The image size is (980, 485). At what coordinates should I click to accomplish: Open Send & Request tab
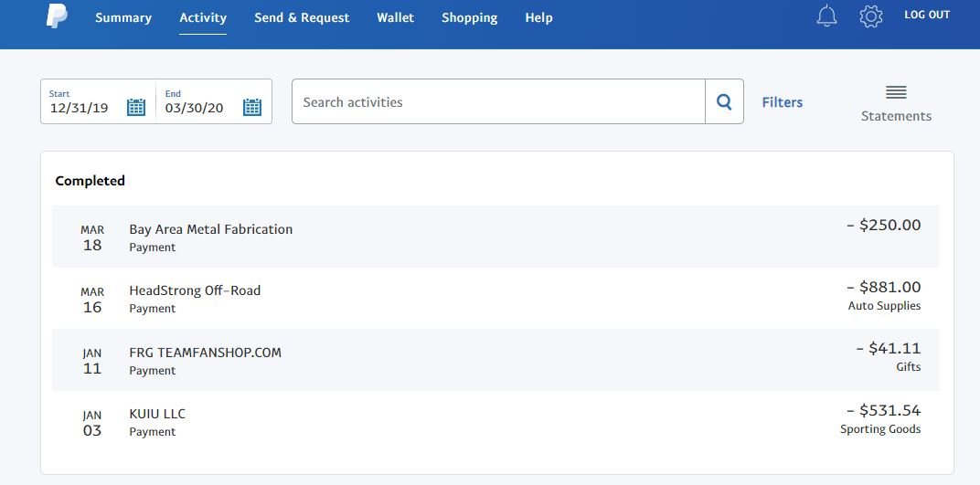302,17
